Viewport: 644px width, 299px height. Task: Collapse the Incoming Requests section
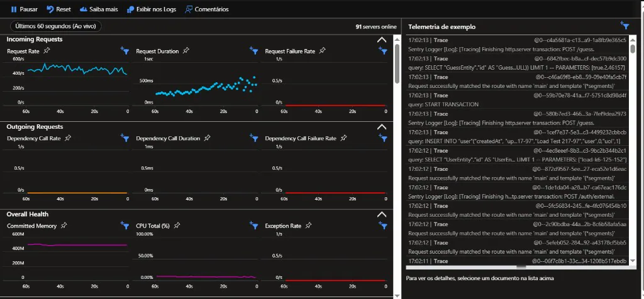point(382,40)
